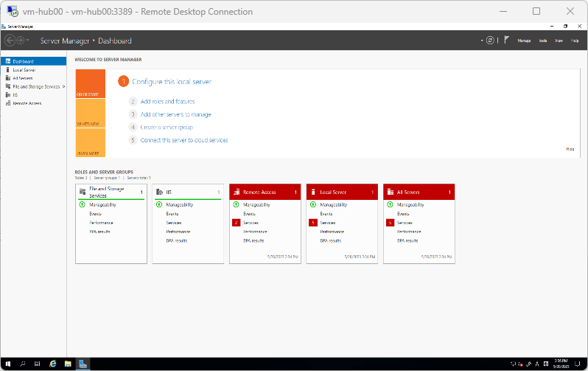Click the network tray icon
The image size is (588, 371).
514,364
